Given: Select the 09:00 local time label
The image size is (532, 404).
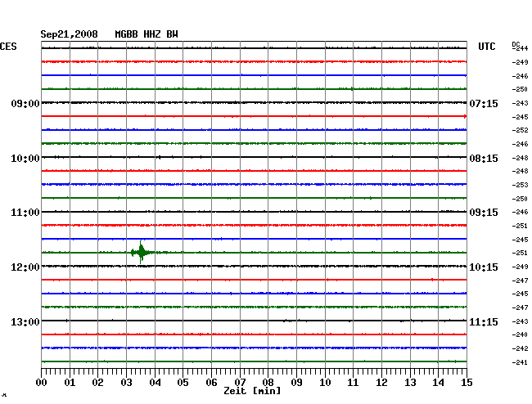Looking at the screenshot, I should click(x=25, y=103).
